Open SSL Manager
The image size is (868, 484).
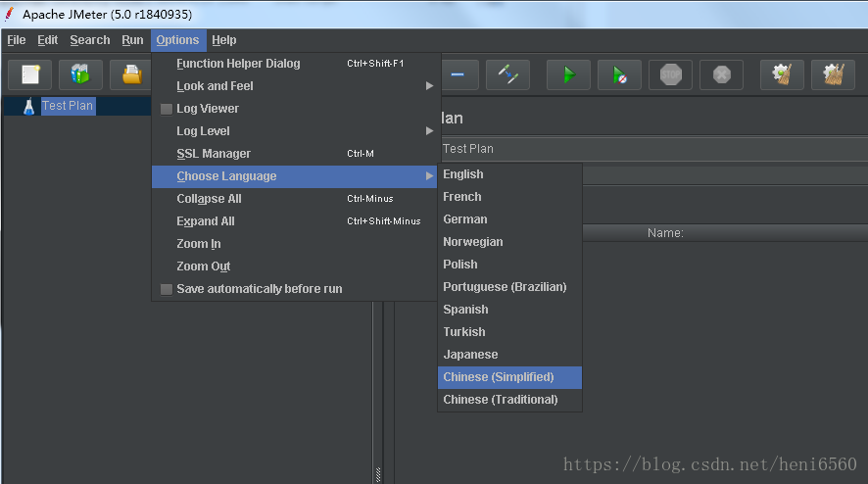point(295,154)
